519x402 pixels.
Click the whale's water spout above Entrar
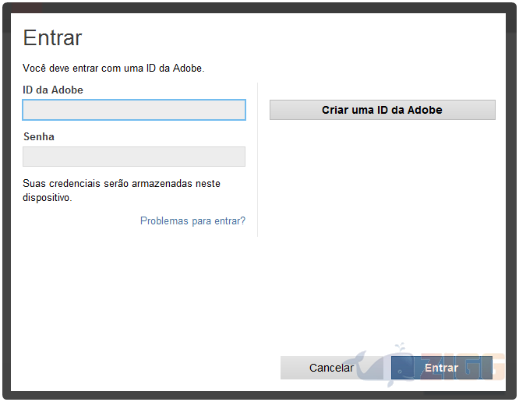tap(400, 347)
